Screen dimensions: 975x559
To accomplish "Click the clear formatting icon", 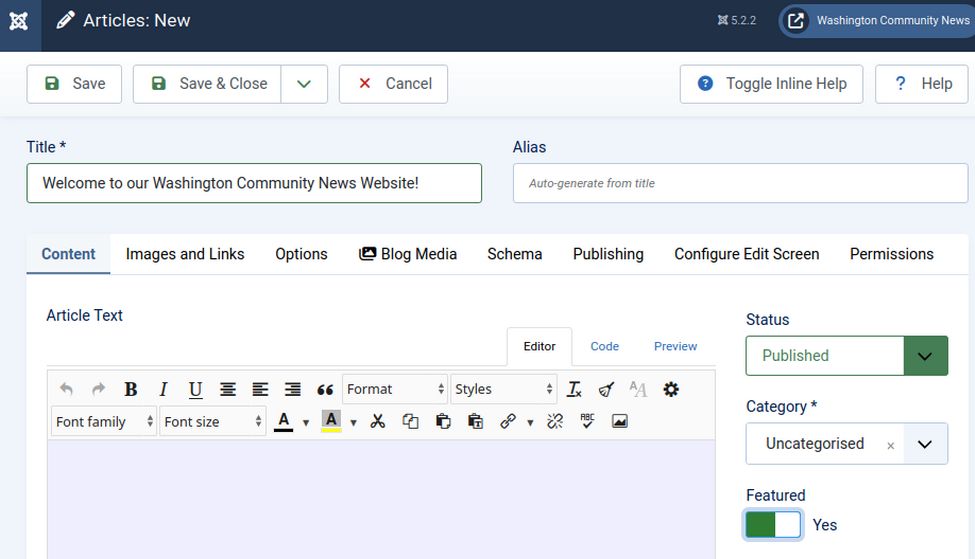I will tap(574, 389).
